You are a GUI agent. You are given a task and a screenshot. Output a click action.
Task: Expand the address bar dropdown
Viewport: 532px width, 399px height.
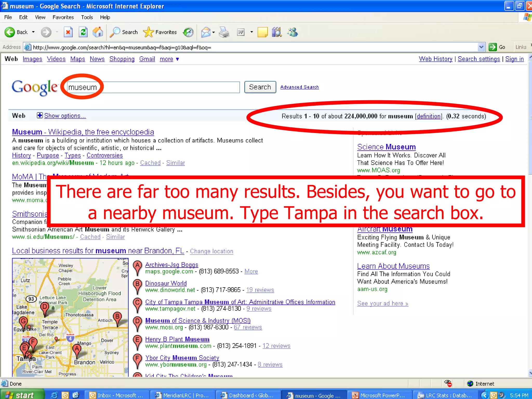[481, 47]
